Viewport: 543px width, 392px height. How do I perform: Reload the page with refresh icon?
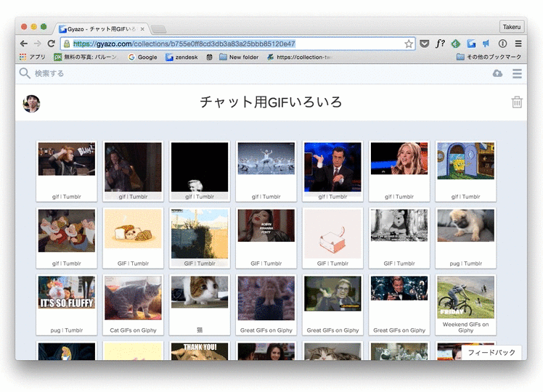click(52, 44)
